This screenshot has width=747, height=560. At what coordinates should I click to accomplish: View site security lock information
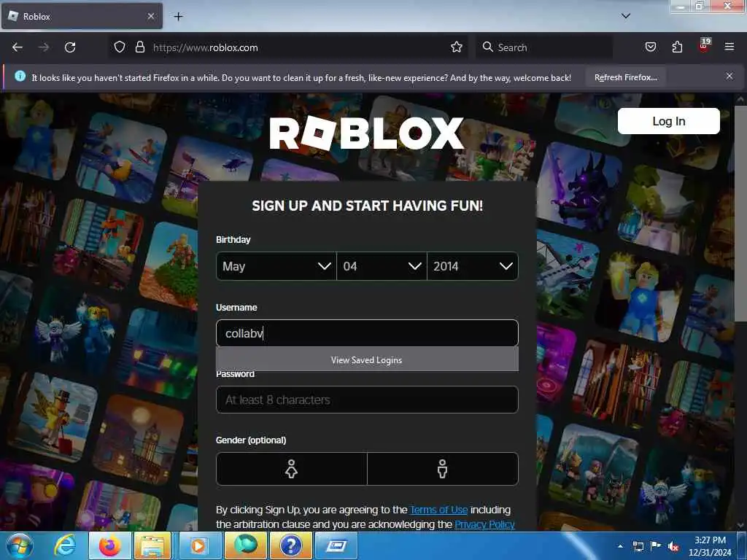(x=139, y=47)
